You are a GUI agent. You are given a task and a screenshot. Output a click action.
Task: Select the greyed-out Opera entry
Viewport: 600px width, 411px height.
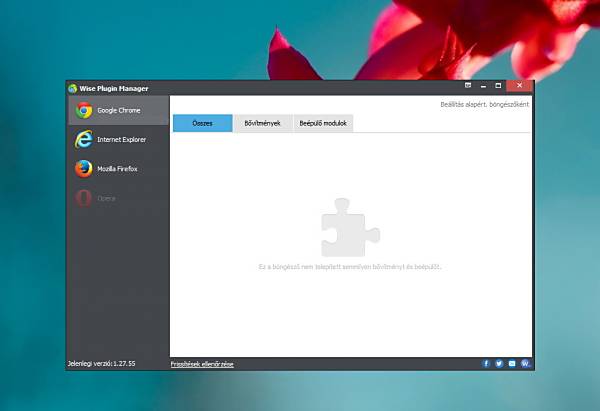118,198
